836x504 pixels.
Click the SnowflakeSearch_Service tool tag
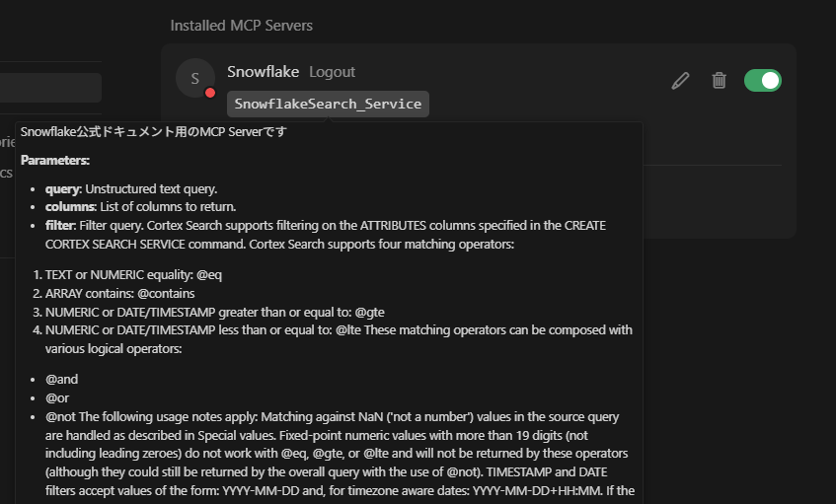[x=328, y=104]
